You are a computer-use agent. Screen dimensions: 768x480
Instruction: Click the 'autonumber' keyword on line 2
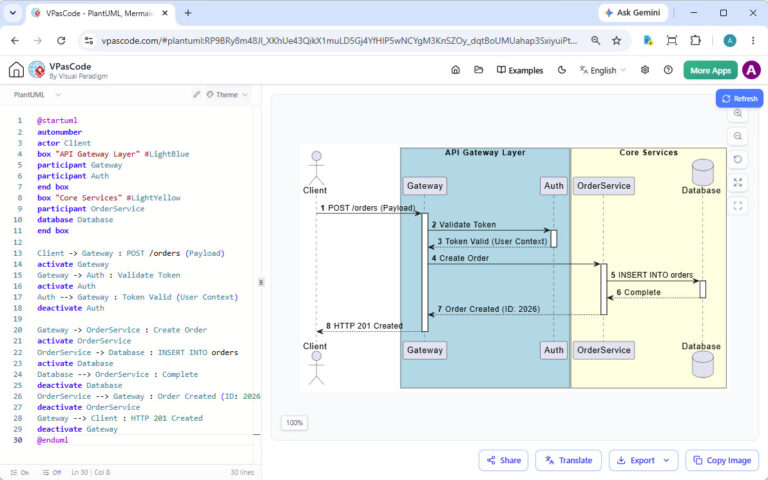coord(60,132)
